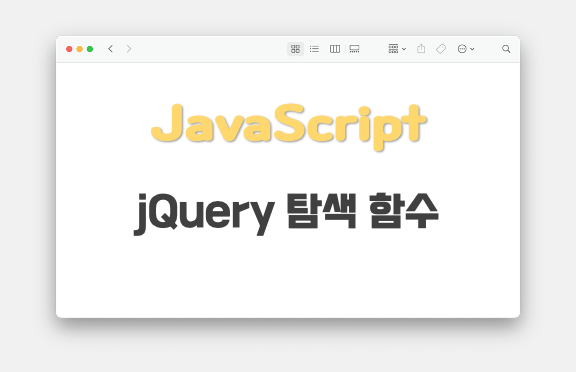The height and width of the screenshot is (372, 576).
Task: Go back with the left chevron
Action: tap(110, 49)
